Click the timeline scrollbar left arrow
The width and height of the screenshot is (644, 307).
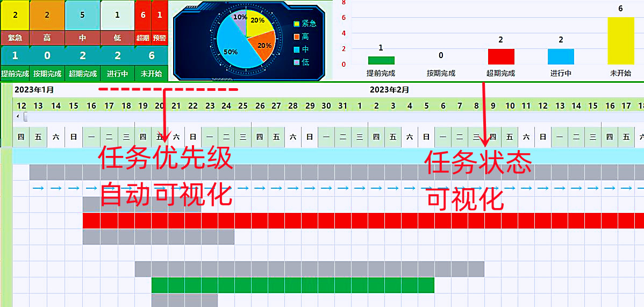(18, 117)
